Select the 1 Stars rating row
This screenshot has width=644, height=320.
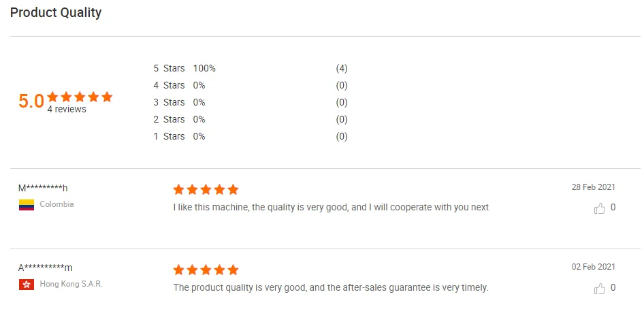tap(170, 136)
